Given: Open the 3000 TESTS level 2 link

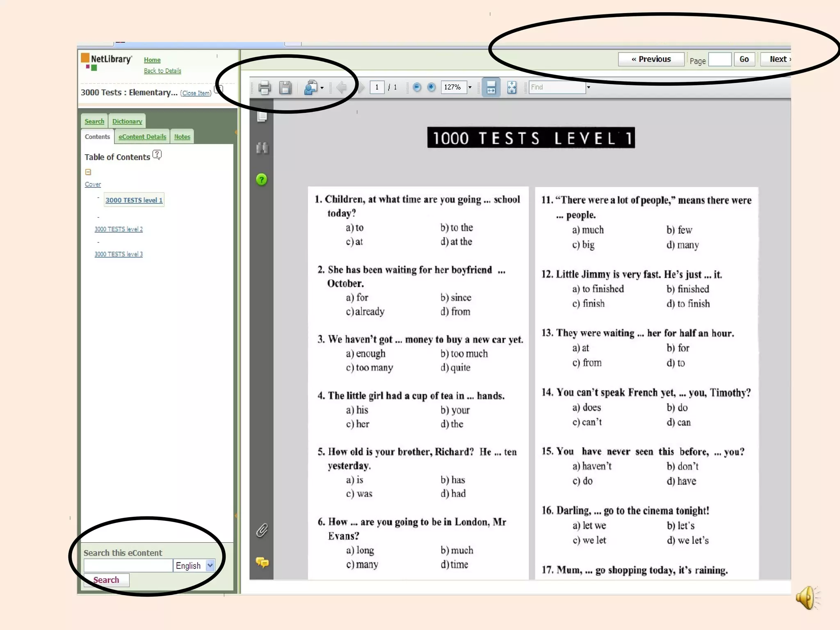Looking at the screenshot, I should [119, 229].
